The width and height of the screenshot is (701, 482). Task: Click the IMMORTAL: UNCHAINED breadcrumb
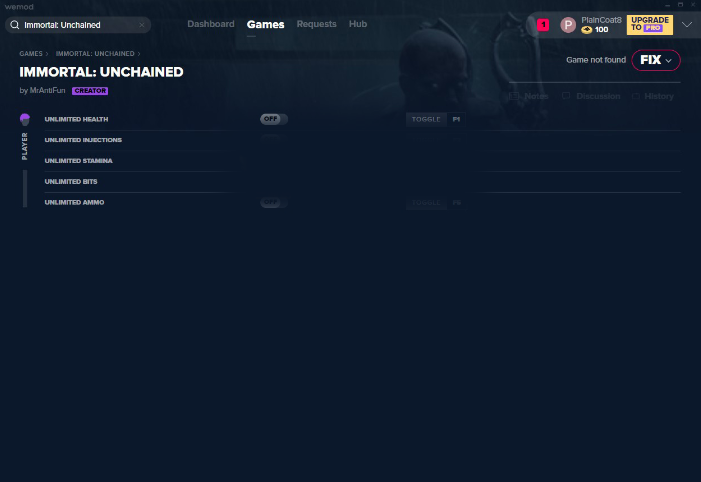point(95,54)
